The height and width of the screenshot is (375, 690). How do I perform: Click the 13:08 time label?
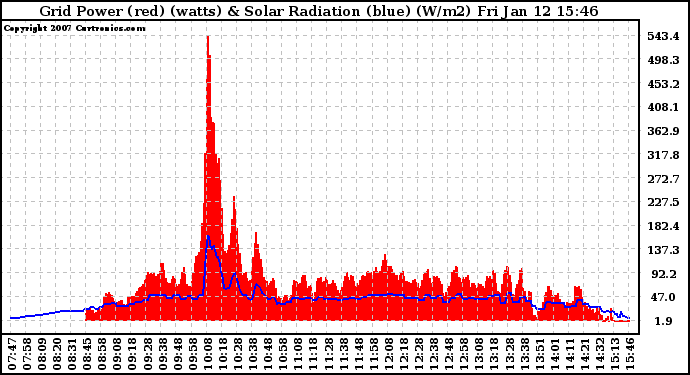coord(479,354)
